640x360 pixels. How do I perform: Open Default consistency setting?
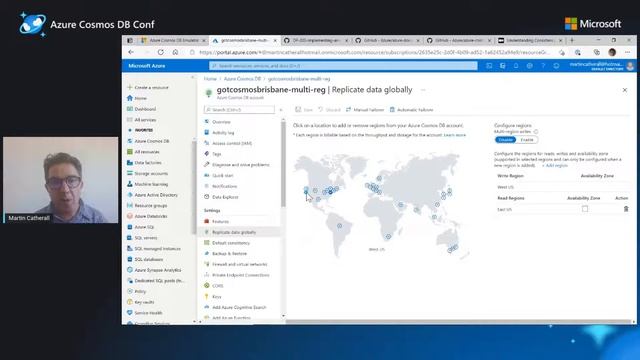(x=227, y=243)
